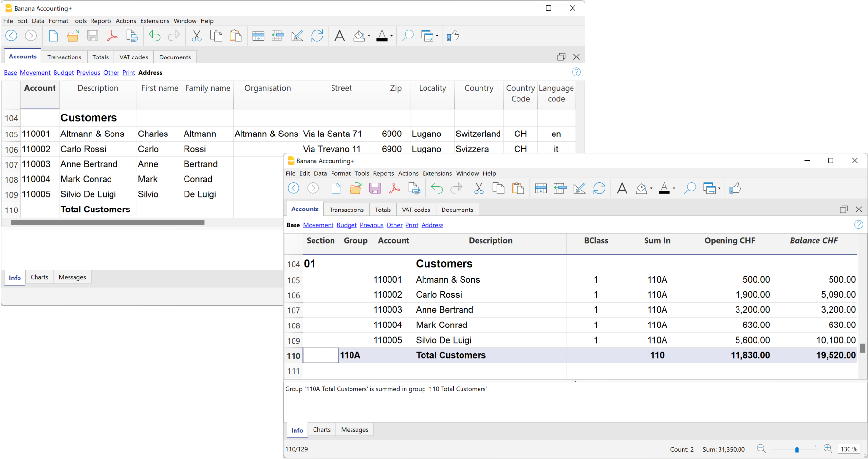
Task: Open the Charts tab in the front window
Action: pos(321,430)
